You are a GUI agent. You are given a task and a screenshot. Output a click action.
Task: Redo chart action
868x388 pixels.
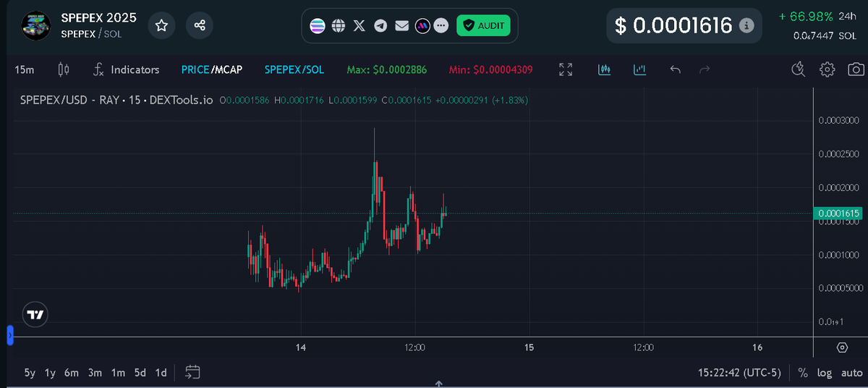tap(705, 69)
